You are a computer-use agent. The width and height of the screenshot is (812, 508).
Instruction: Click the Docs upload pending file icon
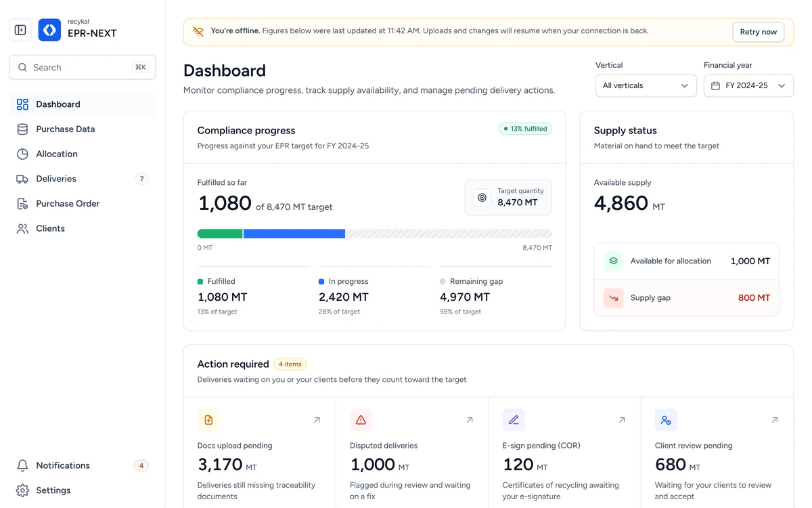[208, 420]
